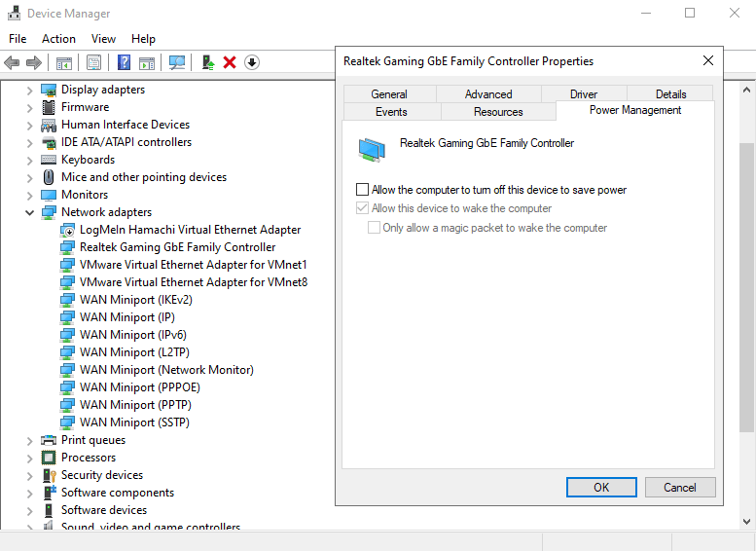Image resolution: width=756 pixels, height=551 pixels.
Task: Close the Realtek Properties dialog
Action: coord(707,60)
